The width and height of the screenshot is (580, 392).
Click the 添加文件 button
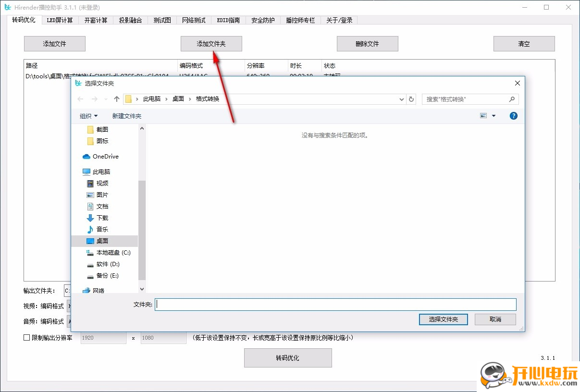[55, 44]
